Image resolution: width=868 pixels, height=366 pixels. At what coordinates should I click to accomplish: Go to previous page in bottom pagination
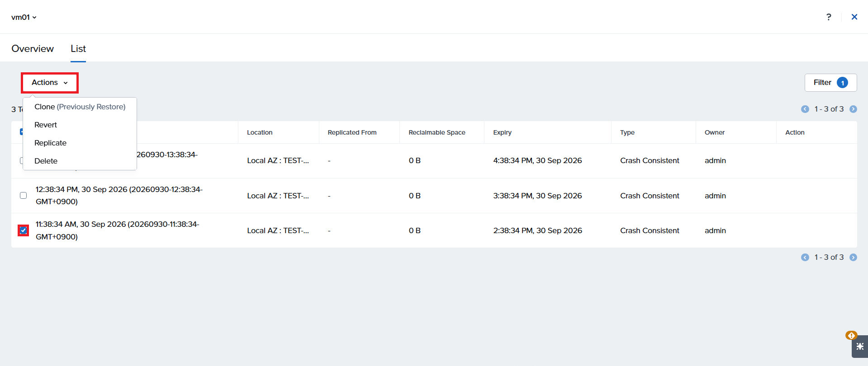click(805, 257)
